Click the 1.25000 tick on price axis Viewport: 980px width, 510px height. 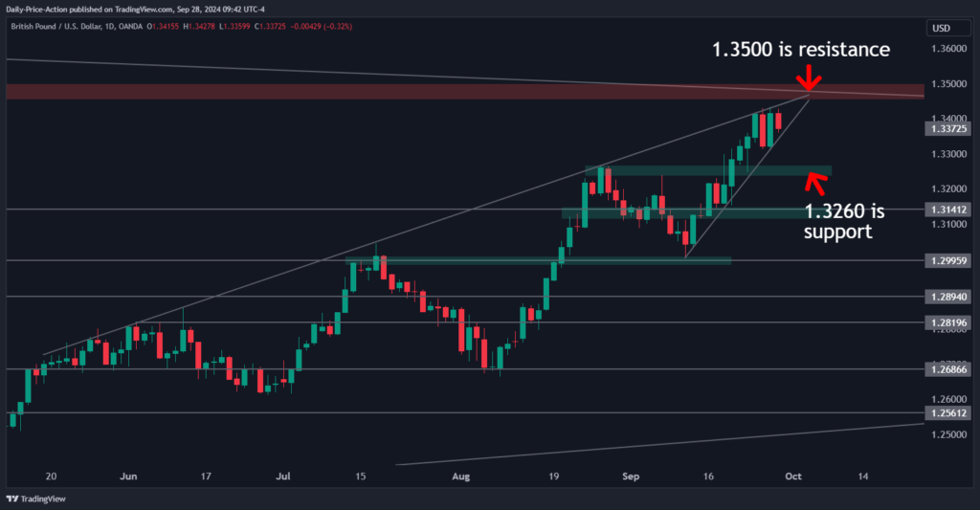coord(948,434)
